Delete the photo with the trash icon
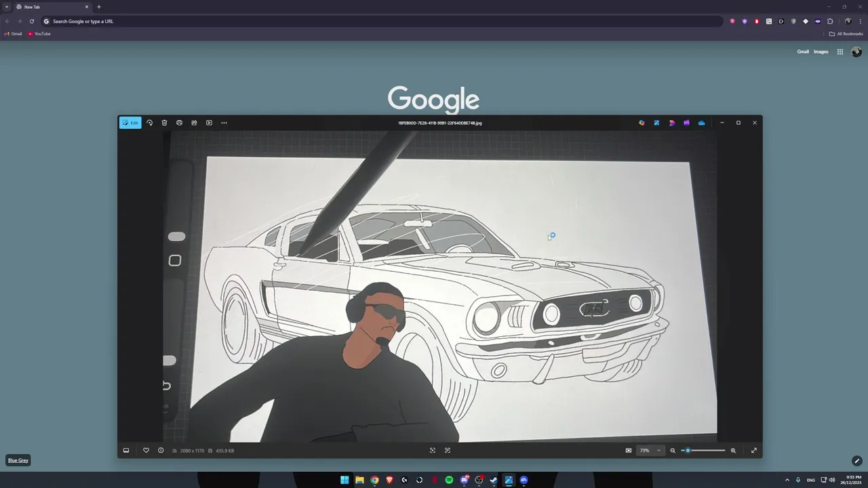The height and width of the screenshot is (488, 868). click(x=164, y=123)
